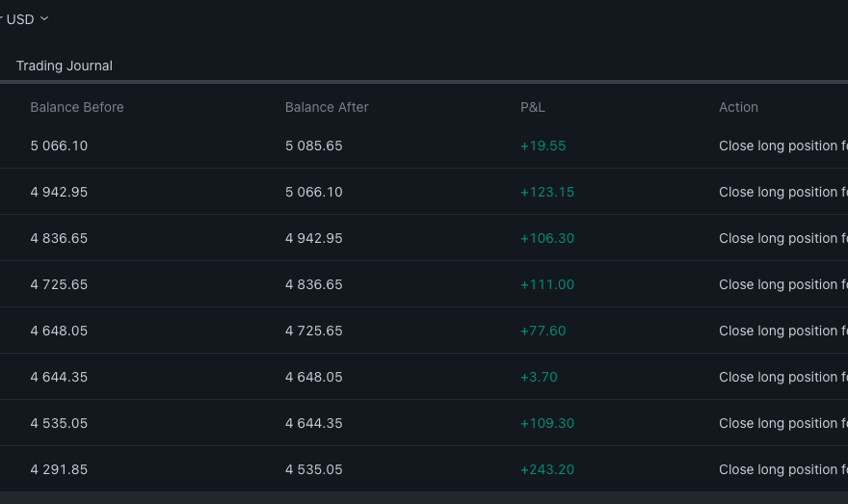Select the +19.55 P&L entry

coord(543,146)
